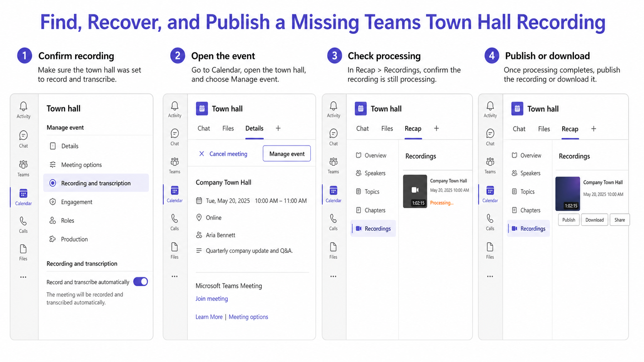Click Cancel meeting
The height and width of the screenshot is (362, 644).
click(223, 154)
